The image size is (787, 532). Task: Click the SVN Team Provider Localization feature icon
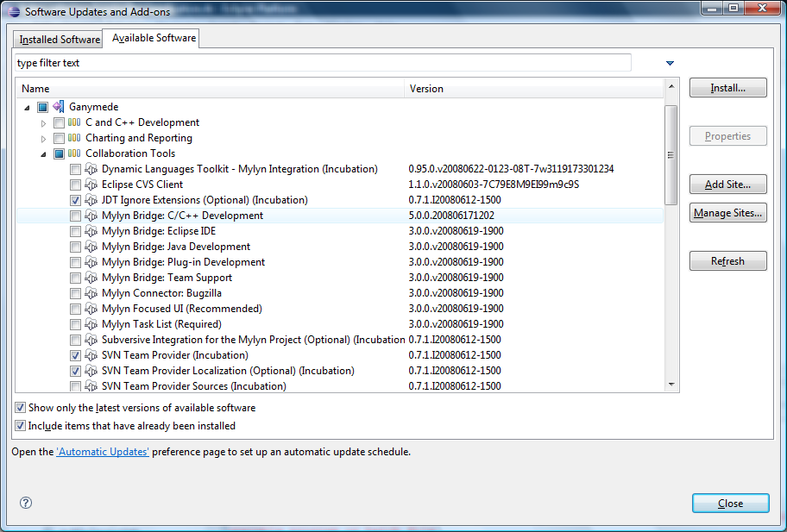pos(91,371)
